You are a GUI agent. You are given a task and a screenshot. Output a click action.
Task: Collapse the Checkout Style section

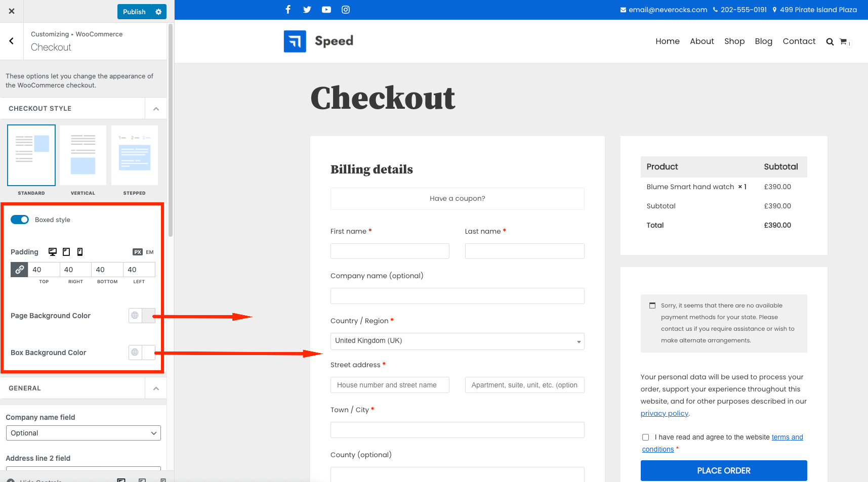click(156, 109)
